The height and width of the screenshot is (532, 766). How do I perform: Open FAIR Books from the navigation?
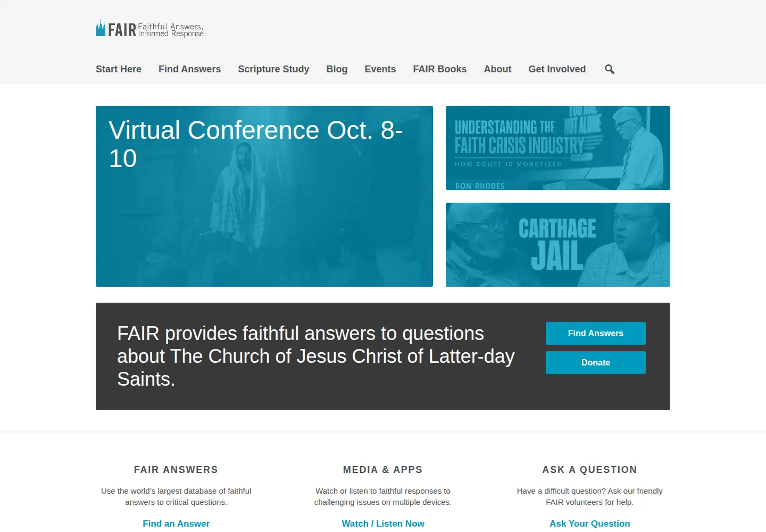tap(439, 69)
